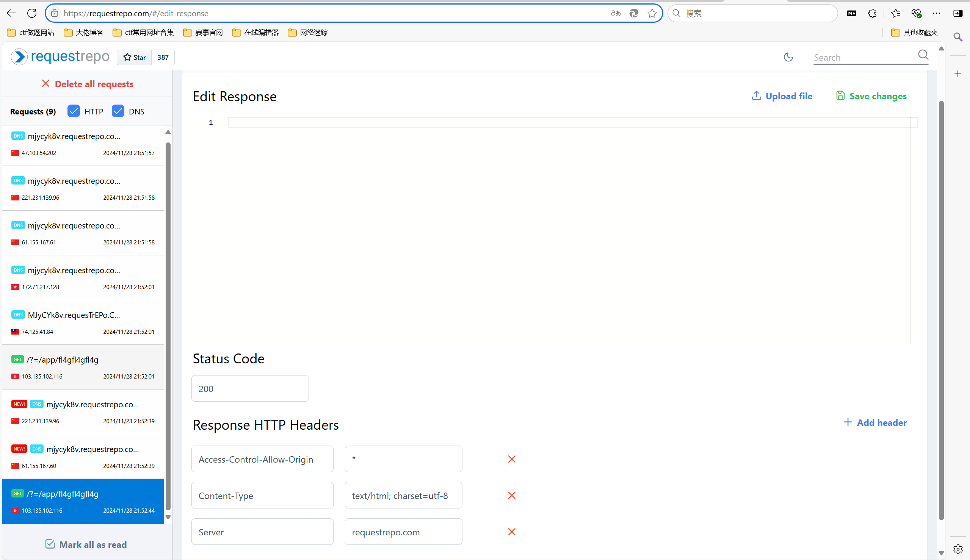Image resolution: width=970 pixels, height=560 pixels.
Task: Select the GET request at 21:52:44
Action: pos(83,501)
